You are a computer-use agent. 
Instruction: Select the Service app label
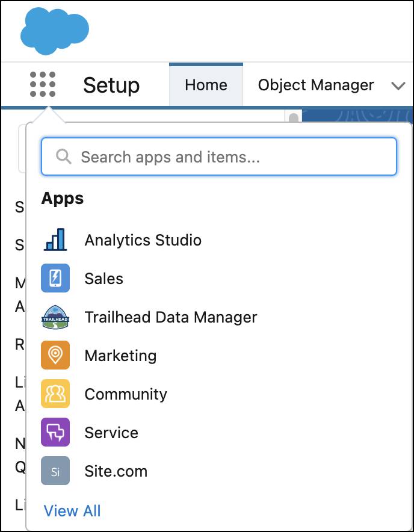coord(111,433)
